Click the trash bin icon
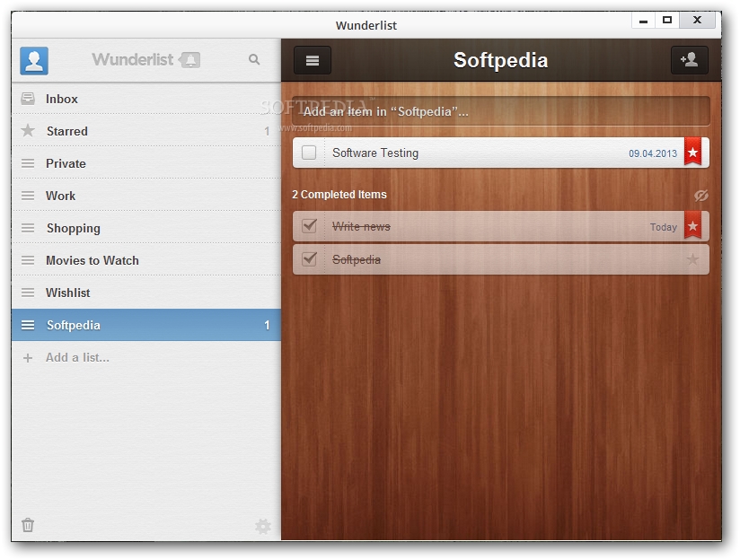The height and width of the screenshot is (560, 740). (x=28, y=525)
